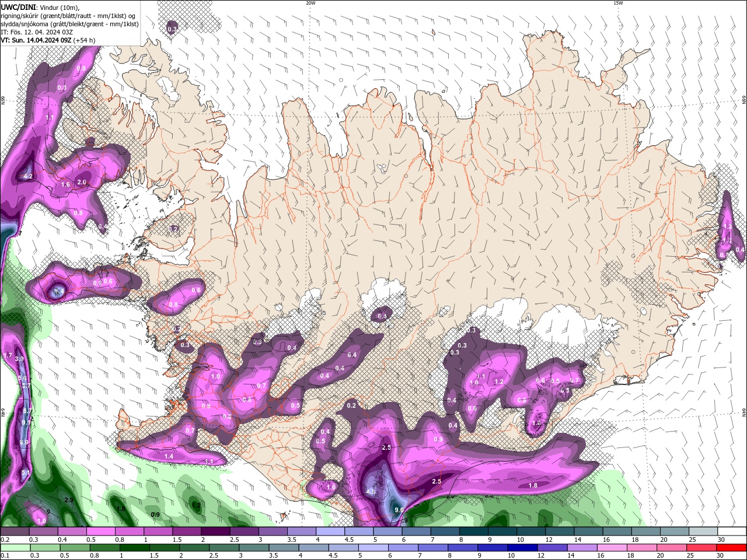747x560 pixels.
Task: Click the 'IT: Fös. 12. 04. 2024 03Z' line
Action: click(x=37, y=32)
